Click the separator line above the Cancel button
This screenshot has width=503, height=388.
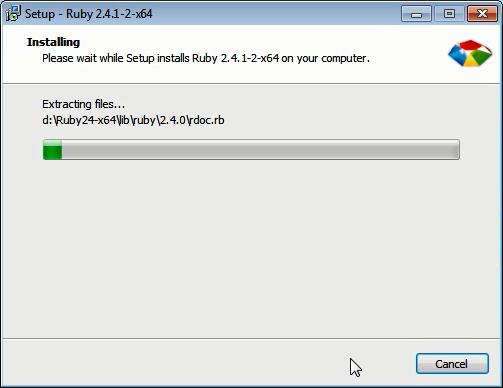pos(251,339)
